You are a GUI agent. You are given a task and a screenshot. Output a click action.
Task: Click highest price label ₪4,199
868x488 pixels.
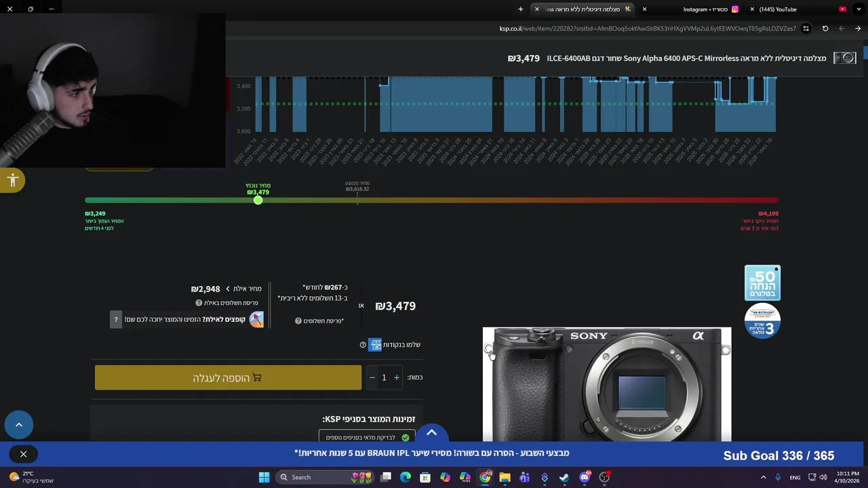tap(768, 213)
